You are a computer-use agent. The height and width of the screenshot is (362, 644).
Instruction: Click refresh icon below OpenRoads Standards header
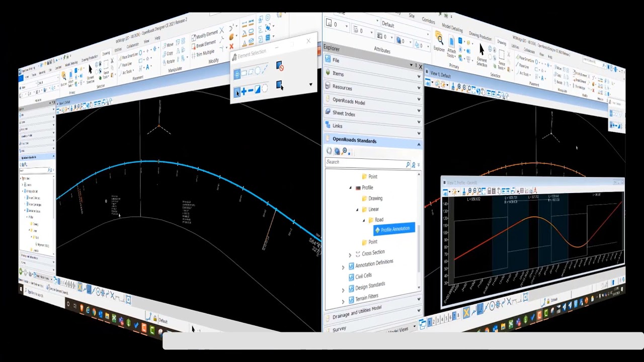tap(330, 151)
